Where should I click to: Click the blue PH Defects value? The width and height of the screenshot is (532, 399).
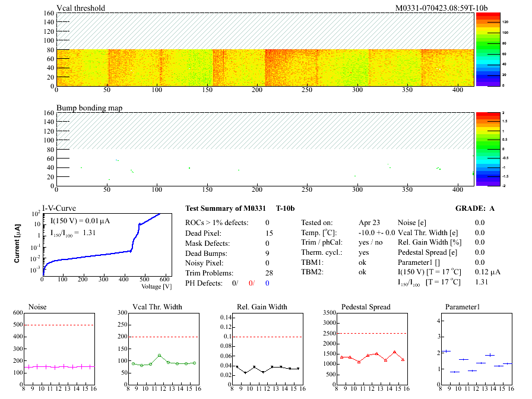point(268,283)
